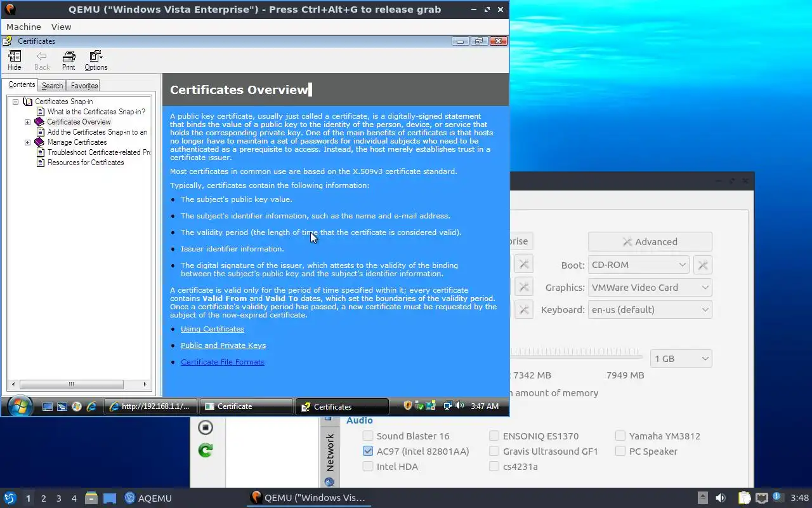The image size is (812, 508).
Task: Click blue show-desktop icon in bottom panel
Action: click(x=110, y=498)
